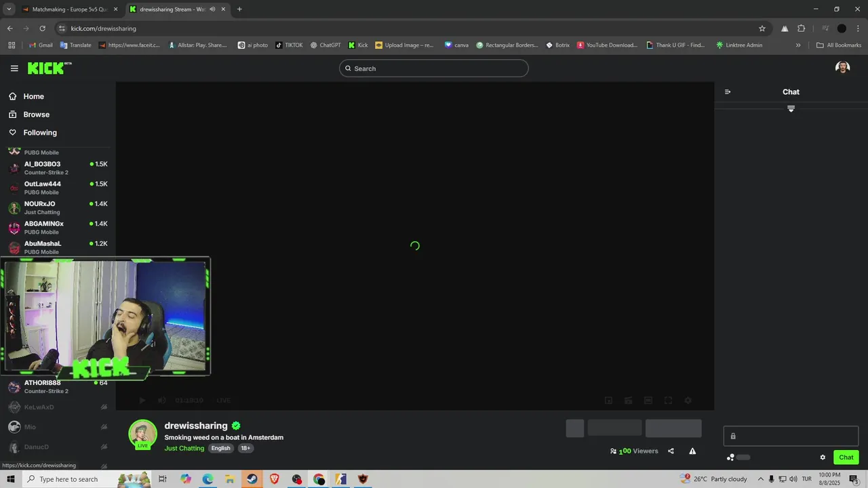Report the stream with warning icon
The width and height of the screenshot is (868, 488).
[692, 451]
